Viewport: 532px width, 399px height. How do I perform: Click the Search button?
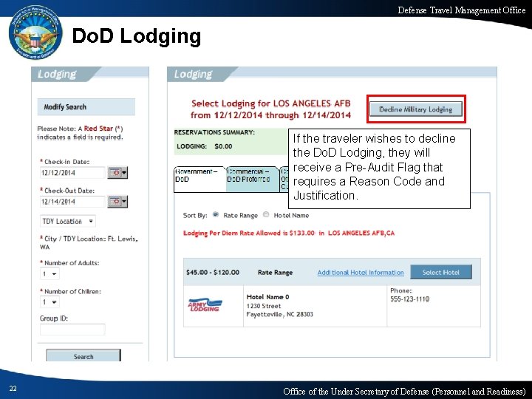tap(83, 355)
